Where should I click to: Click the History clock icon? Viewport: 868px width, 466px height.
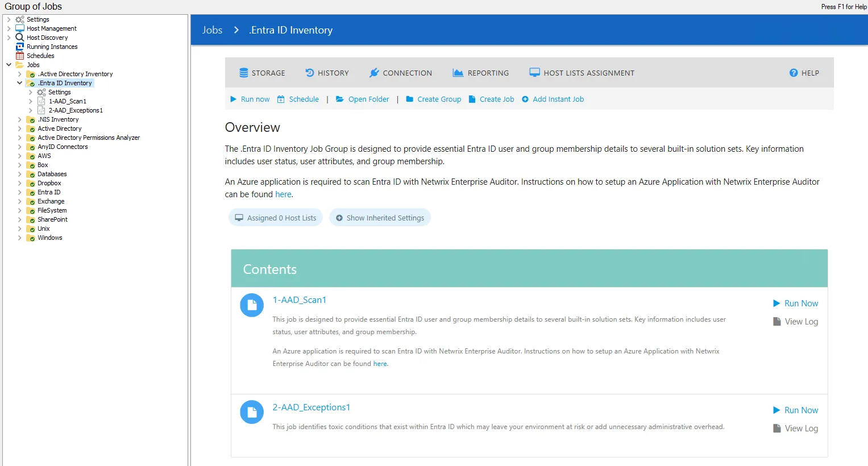(310, 73)
